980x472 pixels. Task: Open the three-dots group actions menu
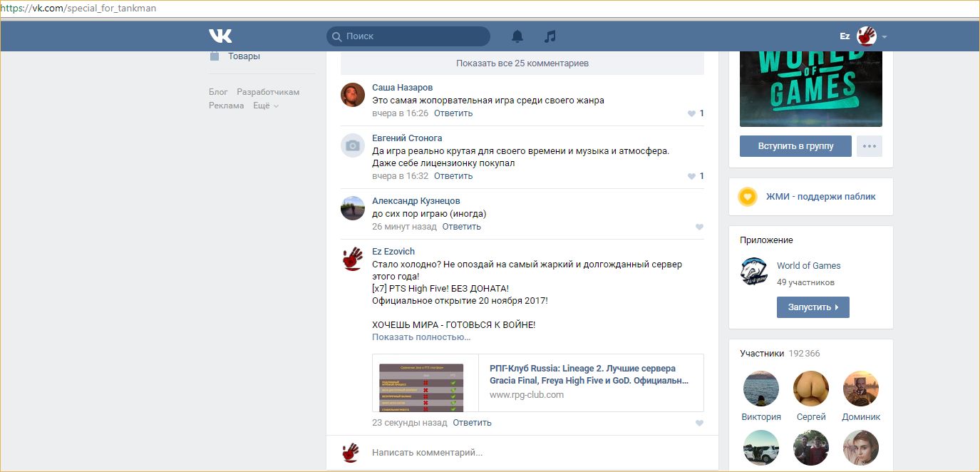[870, 146]
